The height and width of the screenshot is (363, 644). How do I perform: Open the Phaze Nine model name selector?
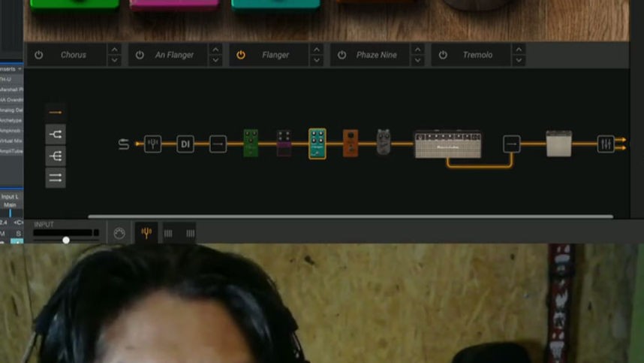coord(376,55)
